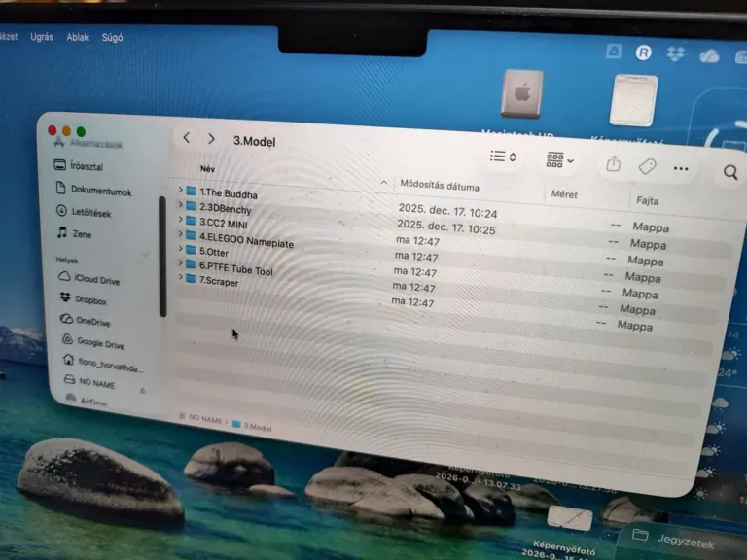
Task: Click the search magnifier icon
Action: point(730,172)
